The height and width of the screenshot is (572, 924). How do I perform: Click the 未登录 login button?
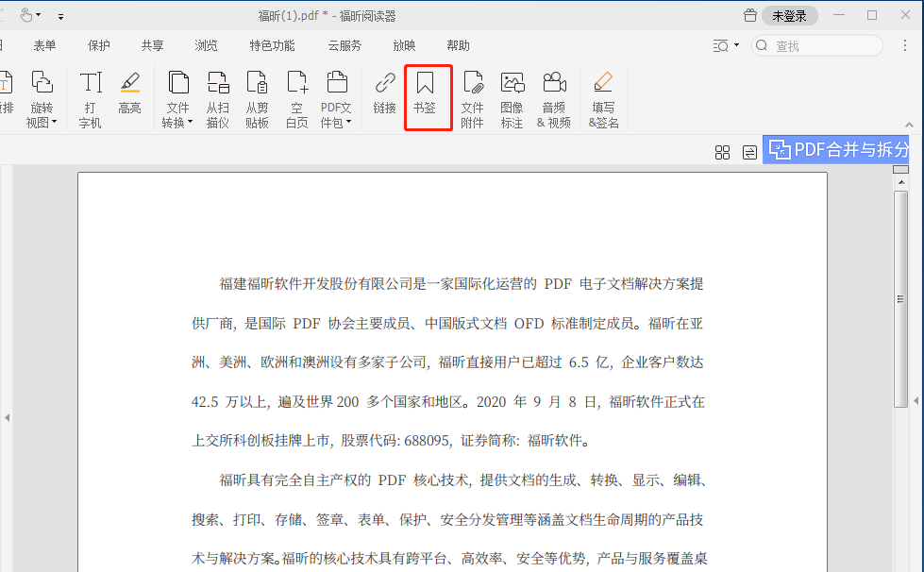click(789, 15)
